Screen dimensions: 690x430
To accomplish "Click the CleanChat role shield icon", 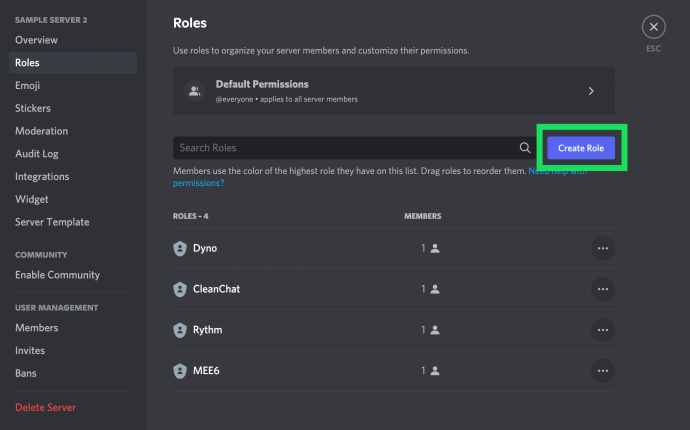I will (x=180, y=289).
